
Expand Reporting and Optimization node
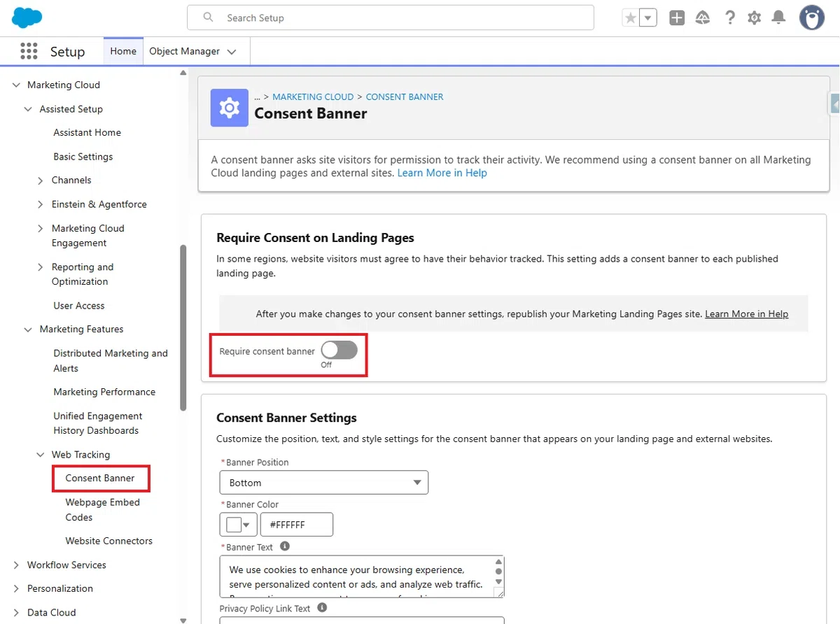click(x=41, y=267)
